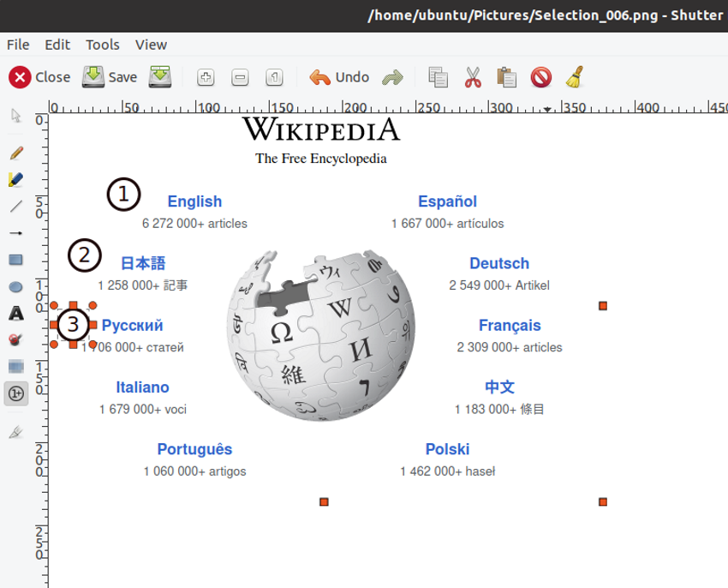Click '2 309 000+ articles' text
The height and width of the screenshot is (588, 728).
pos(510,347)
